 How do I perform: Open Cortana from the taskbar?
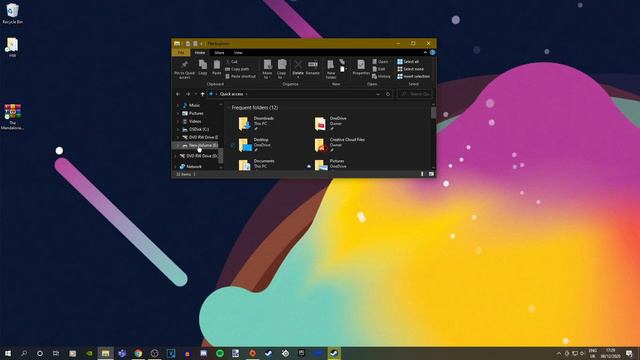(x=40, y=353)
